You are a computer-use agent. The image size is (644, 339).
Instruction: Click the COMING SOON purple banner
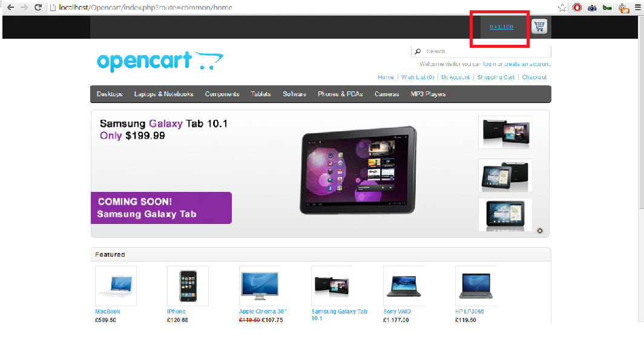[x=161, y=208]
